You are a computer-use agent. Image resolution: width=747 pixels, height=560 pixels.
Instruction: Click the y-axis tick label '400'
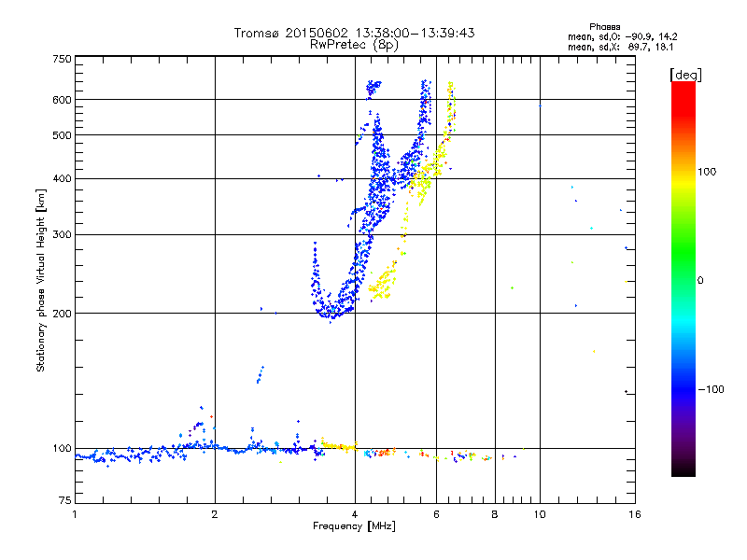tap(62, 179)
